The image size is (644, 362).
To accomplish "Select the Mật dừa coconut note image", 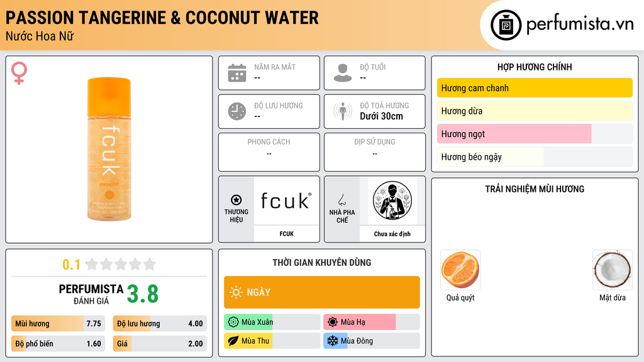I will [613, 270].
